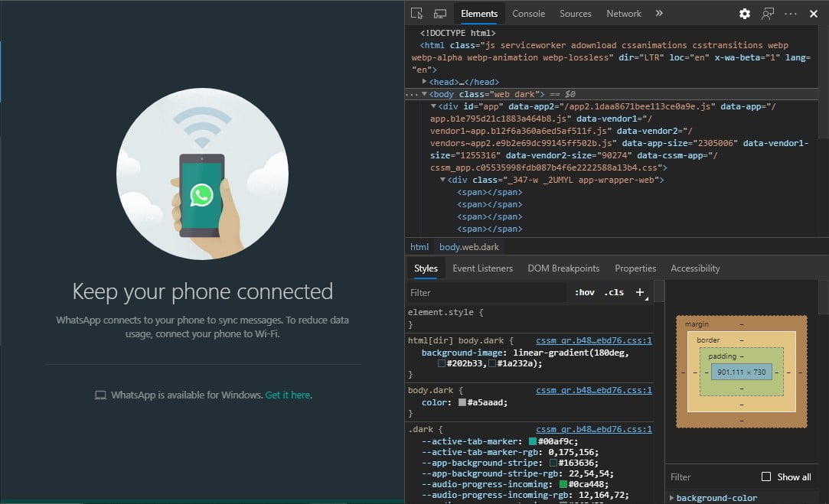The width and height of the screenshot is (829, 504).
Task: Collapse the div id app node
Action: tap(433, 106)
